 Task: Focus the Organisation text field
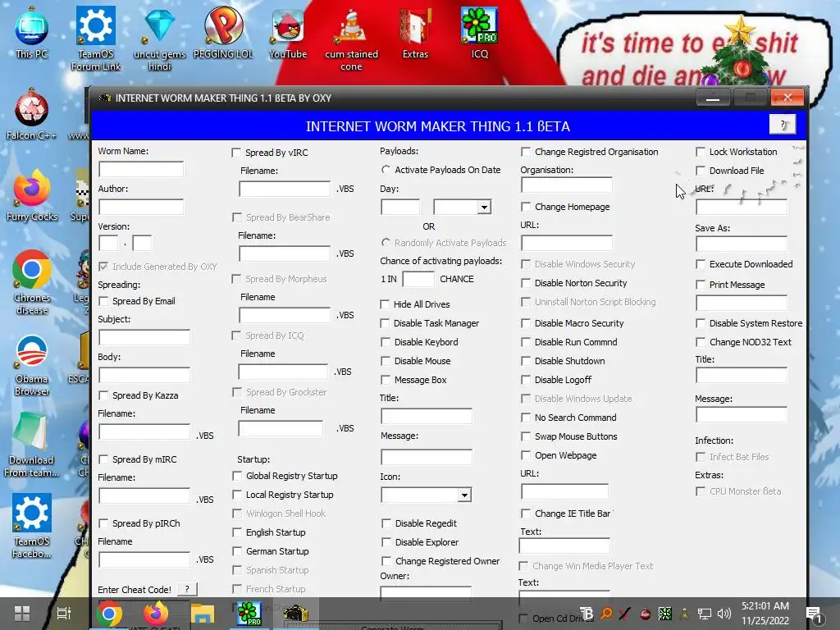click(x=567, y=185)
